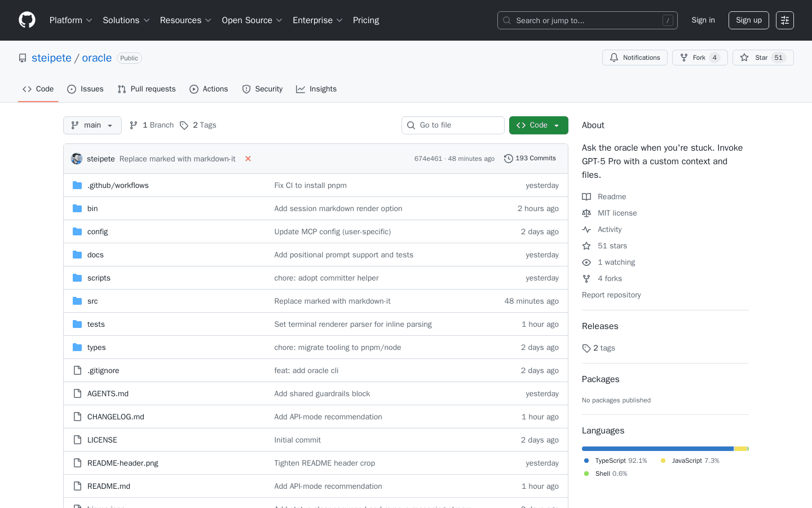Open the Insights tab
Image resolution: width=812 pixels, height=508 pixels.
point(316,89)
